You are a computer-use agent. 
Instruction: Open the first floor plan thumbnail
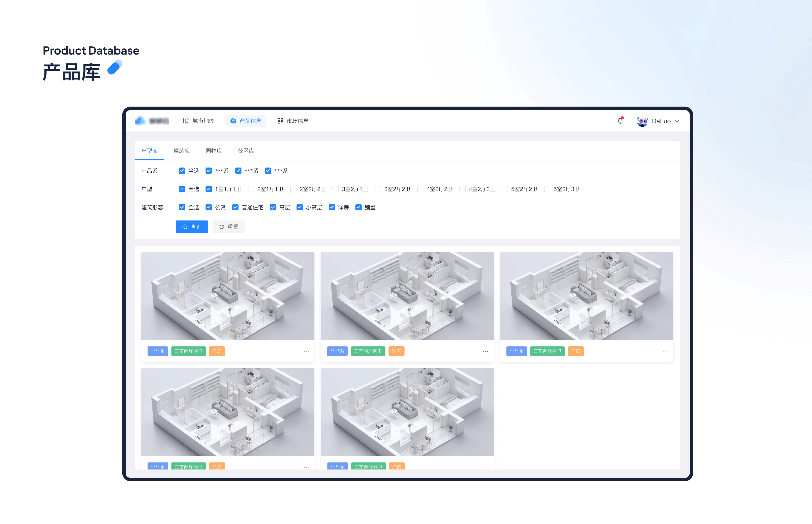tap(228, 296)
